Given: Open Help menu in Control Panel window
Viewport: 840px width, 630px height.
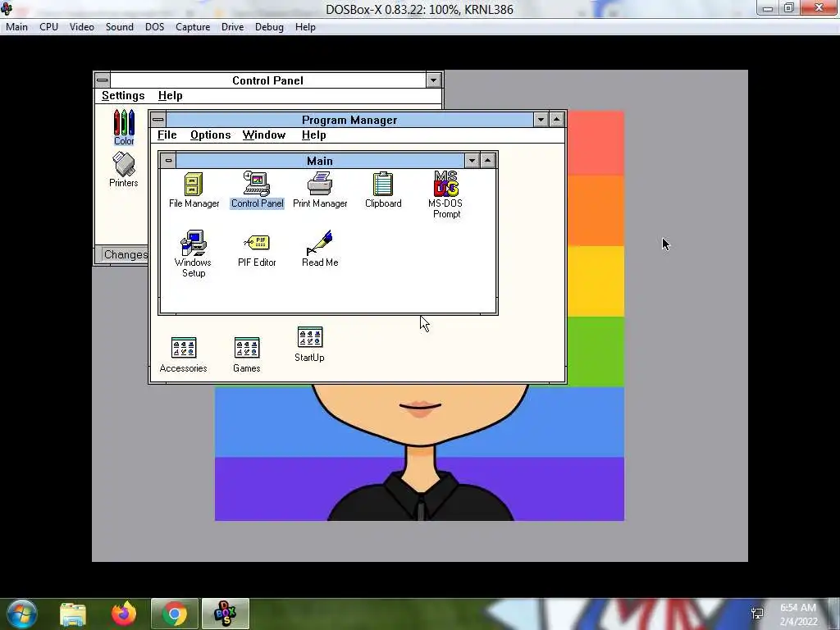Looking at the screenshot, I should [171, 95].
